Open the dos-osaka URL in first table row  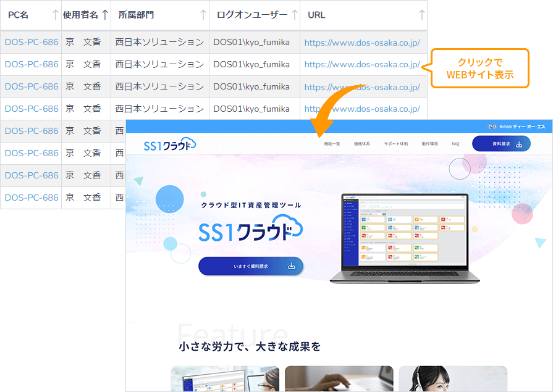(x=362, y=43)
